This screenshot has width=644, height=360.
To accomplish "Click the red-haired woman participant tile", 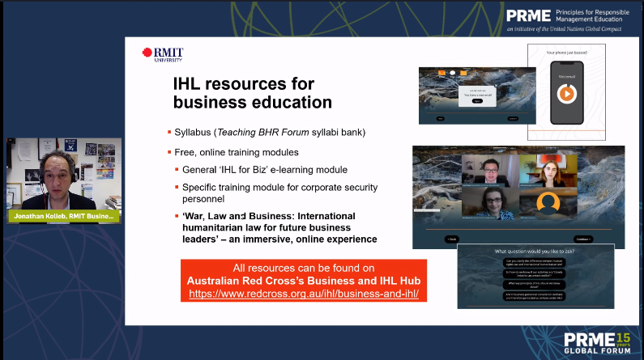I will [x=548, y=171].
